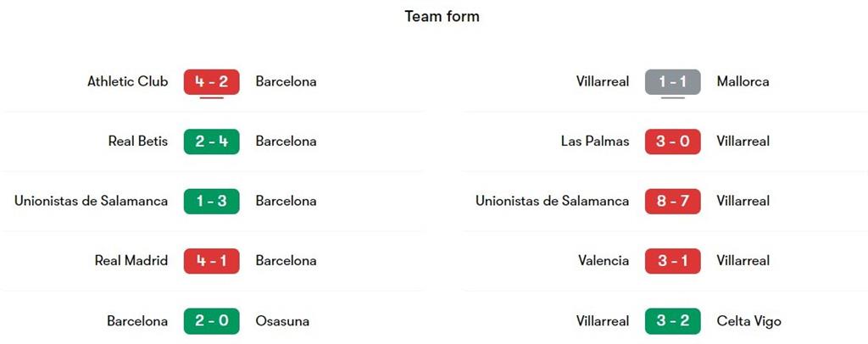
Task: Click the red 8 - 7 Unionistas score badge
Action: 672,202
